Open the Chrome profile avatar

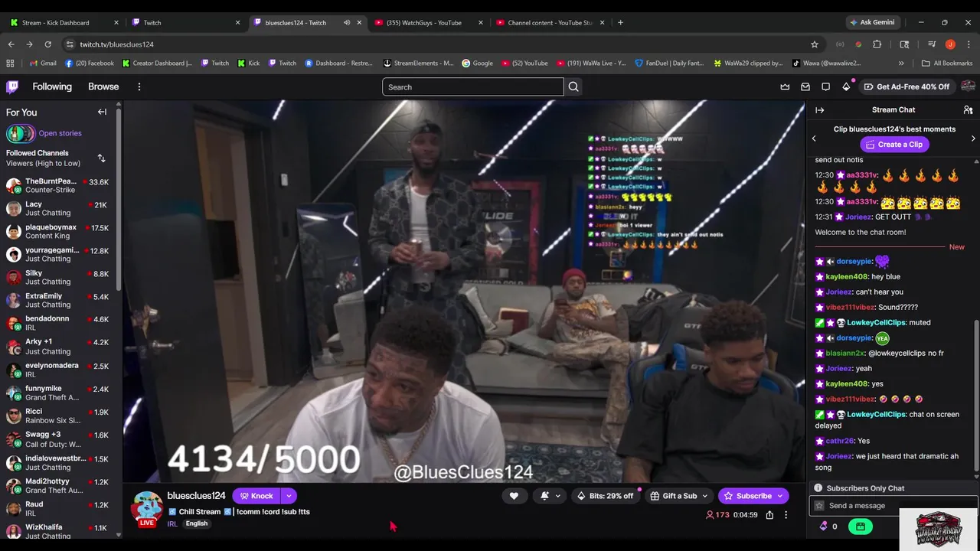point(950,44)
